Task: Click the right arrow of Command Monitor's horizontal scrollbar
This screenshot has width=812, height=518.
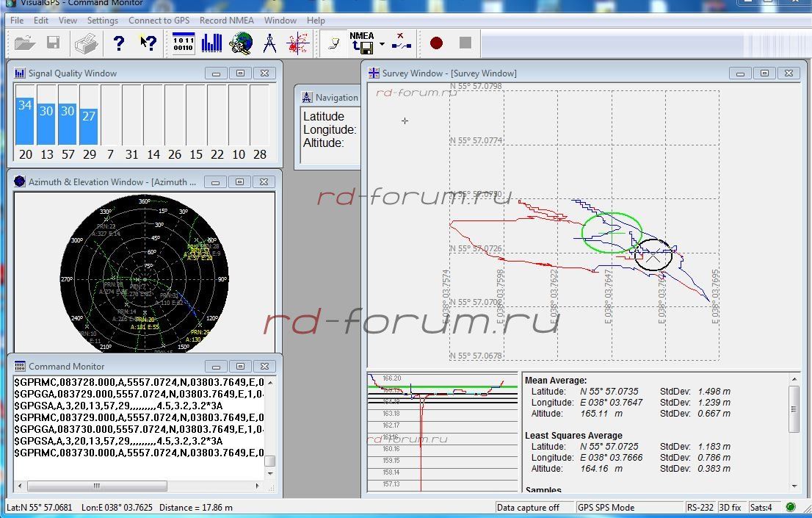Action: click(x=258, y=486)
